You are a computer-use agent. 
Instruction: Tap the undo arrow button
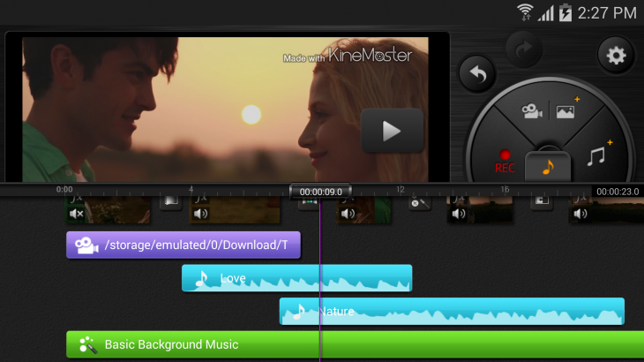click(x=477, y=74)
